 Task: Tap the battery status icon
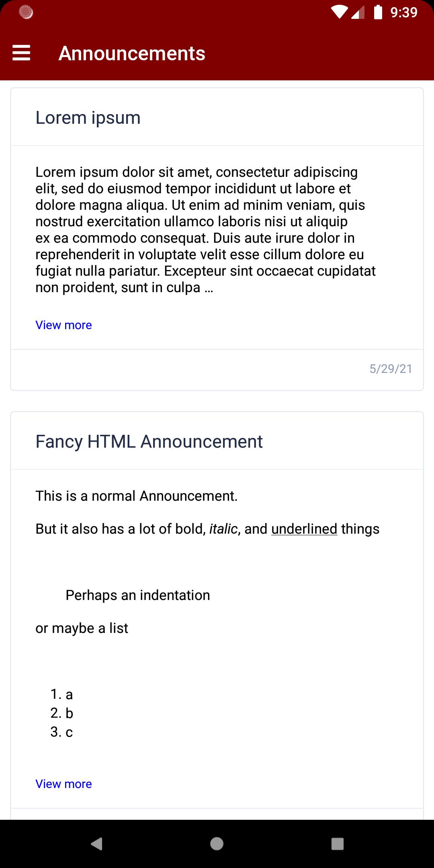click(x=378, y=12)
